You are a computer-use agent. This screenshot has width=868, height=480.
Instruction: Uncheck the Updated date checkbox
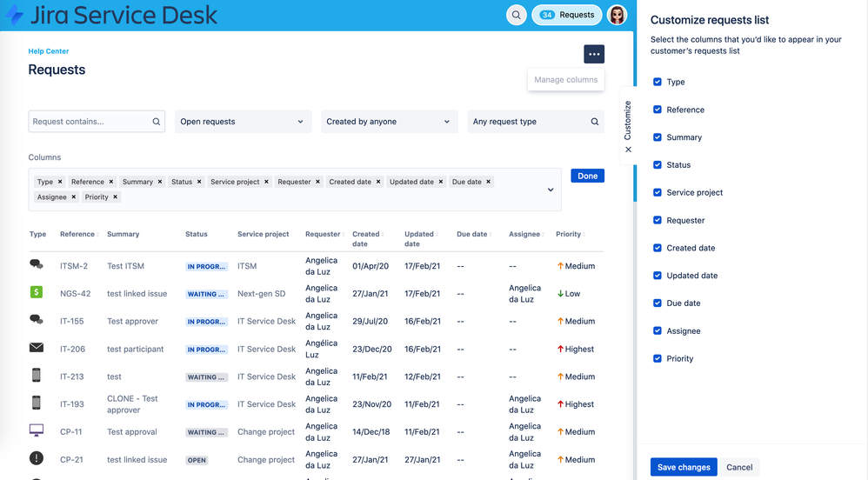tap(658, 276)
